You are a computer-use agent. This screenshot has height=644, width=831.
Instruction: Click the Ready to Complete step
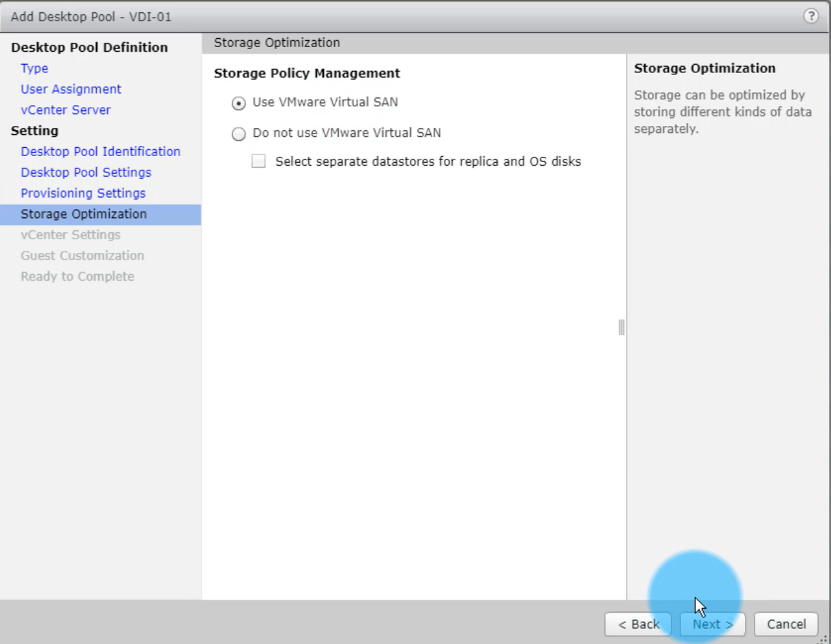coord(77,276)
